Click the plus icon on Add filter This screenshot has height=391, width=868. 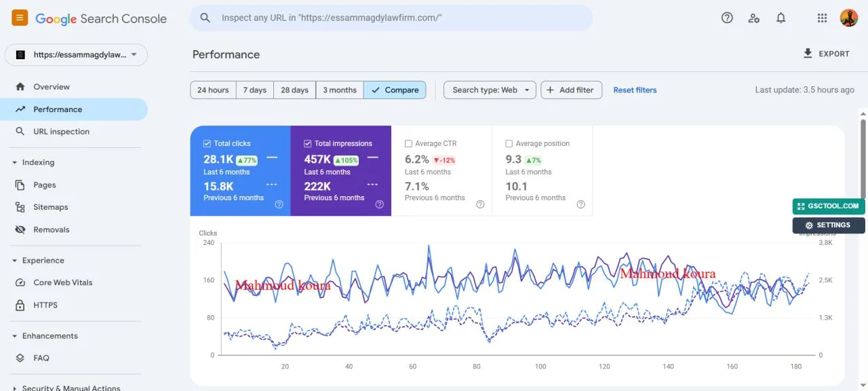point(550,90)
